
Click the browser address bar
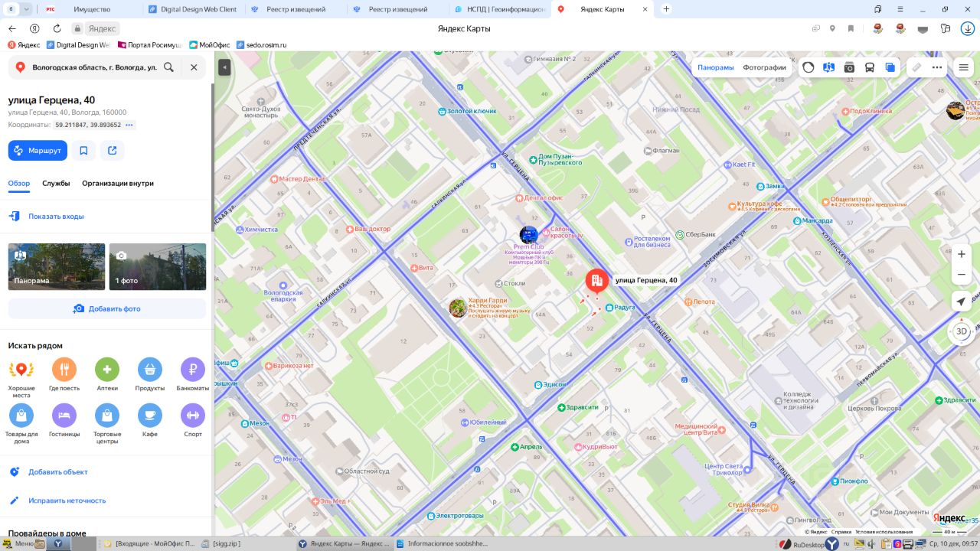click(x=464, y=28)
